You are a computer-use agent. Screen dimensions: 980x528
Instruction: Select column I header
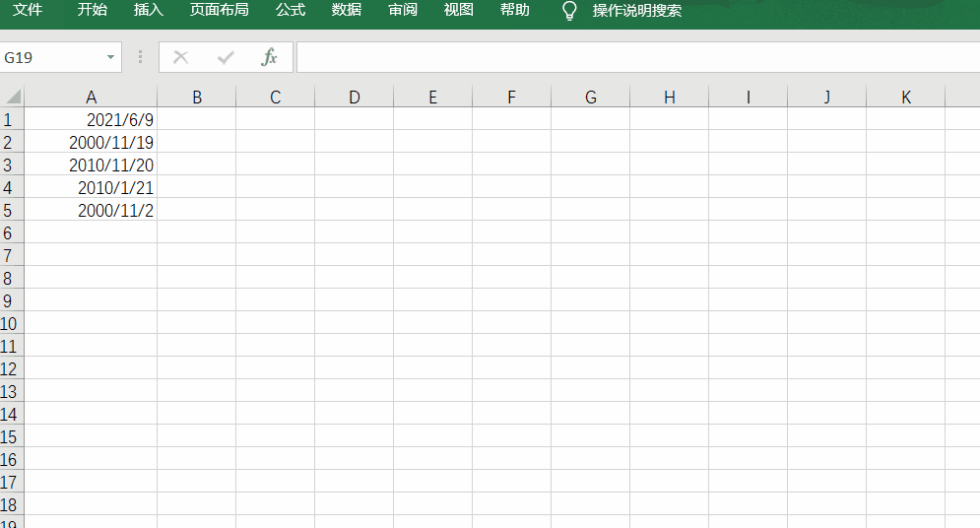click(x=749, y=97)
